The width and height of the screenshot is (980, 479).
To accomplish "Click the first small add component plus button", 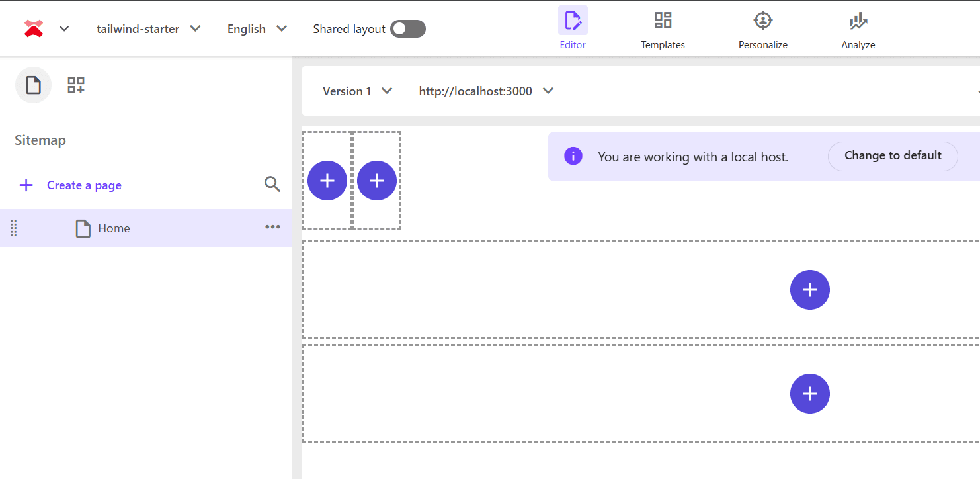I will 327,181.
